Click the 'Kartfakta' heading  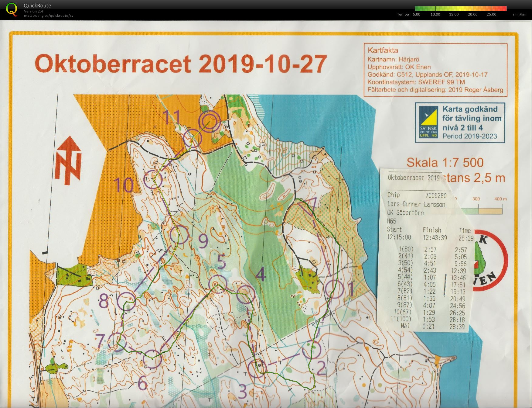[x=383, y=50]
